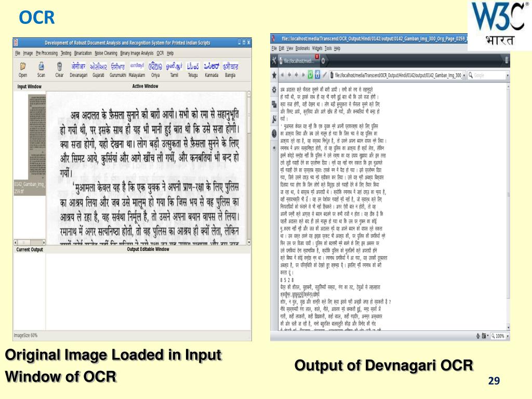The height and width of the screenshot is (399, 532).
Task: Click the new tab plus icon in browser
Action: tap(323, 61)
